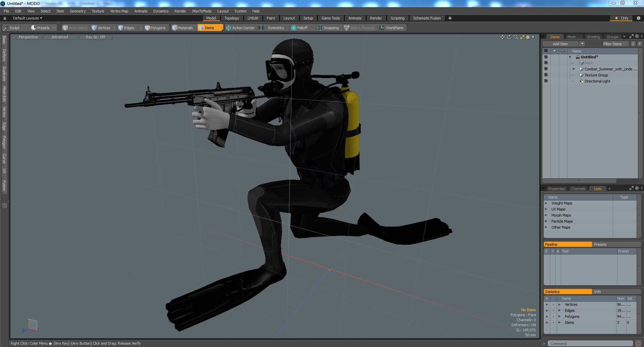Click the Command input field
Image resolution: width=644 pixels, height=347 pixels.
(590, 344)
